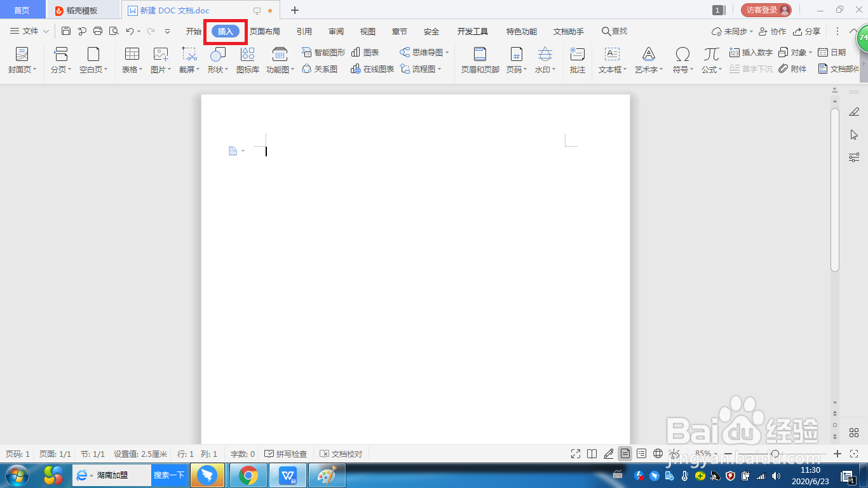Insert a date (日期)
Image resolution: width=868 pixels, height=488 pixels.
coord(832,53)
